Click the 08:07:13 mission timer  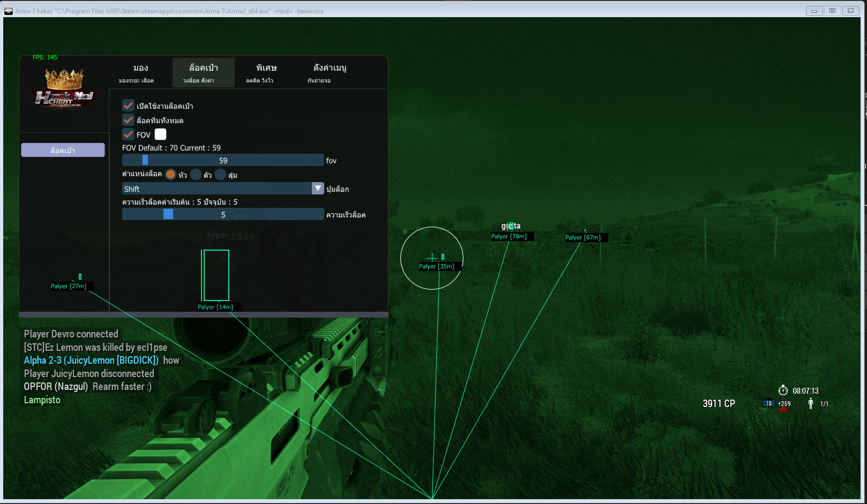[x=806, y=391]
